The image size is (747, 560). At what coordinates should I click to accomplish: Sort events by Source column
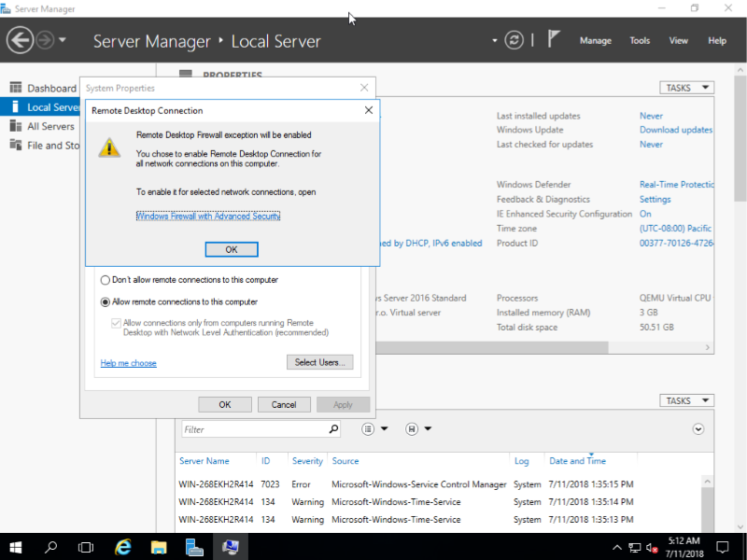tap(345, 461)
